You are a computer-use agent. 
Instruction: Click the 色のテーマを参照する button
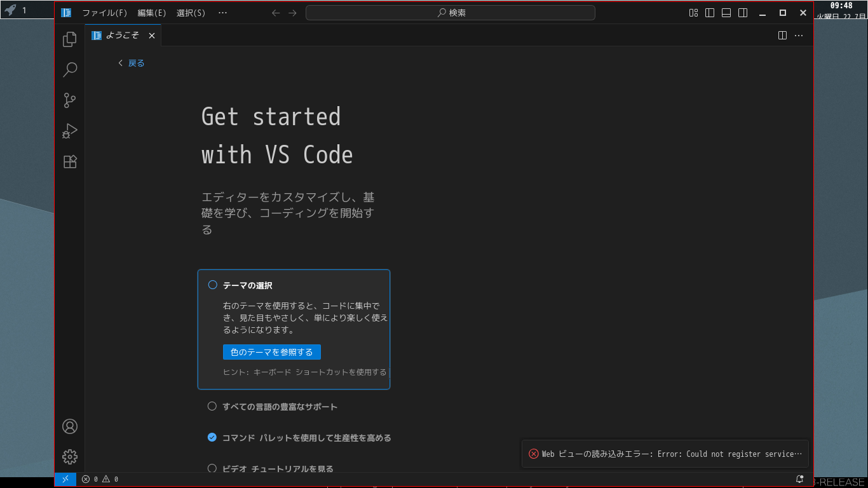(x=272, y=352)
